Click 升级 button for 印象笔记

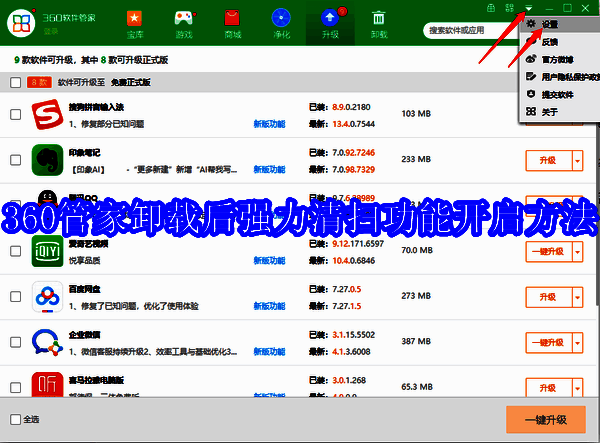coord(548,160)
